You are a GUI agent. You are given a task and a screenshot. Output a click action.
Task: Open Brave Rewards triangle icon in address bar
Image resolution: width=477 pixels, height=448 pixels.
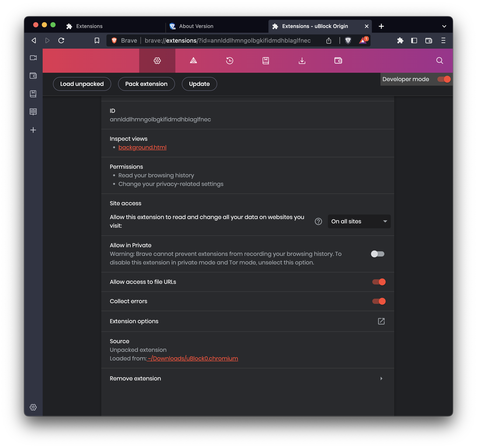pos(363,40)
